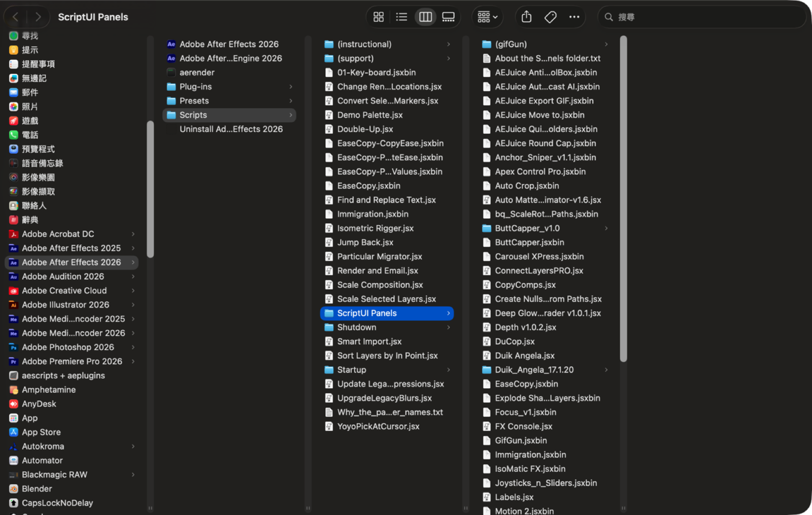Image resolution: width=812 pixels, height=515 pixels.
Task: Select Adobe After...Engine 2026 app icon
Action: [x=172, y=59]
